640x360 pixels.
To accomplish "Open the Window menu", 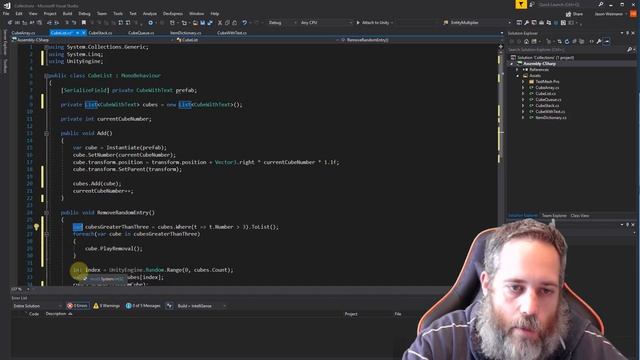I will coord(196,14).
